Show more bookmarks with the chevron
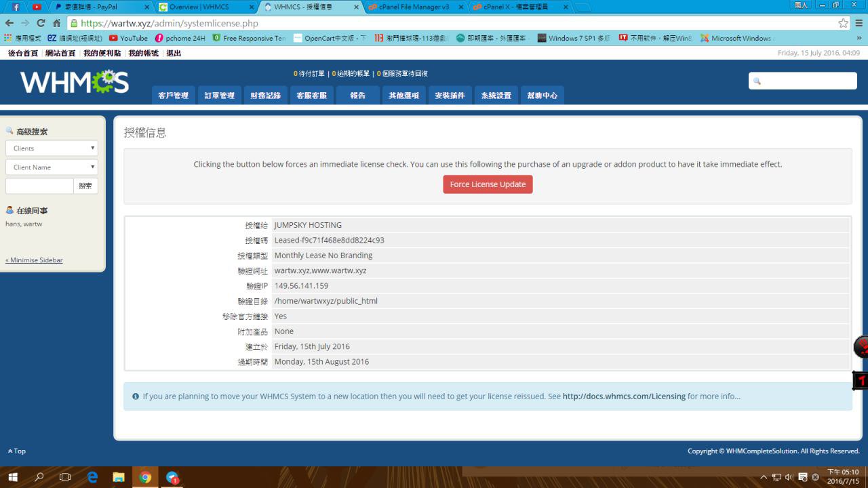Viewport: 868px width, 488px height. pos(860,38)
